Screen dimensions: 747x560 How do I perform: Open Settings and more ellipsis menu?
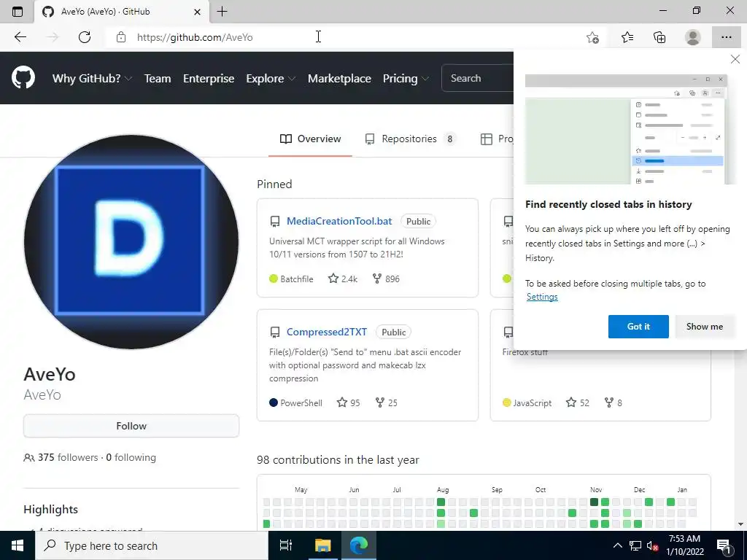pos(726,37)
